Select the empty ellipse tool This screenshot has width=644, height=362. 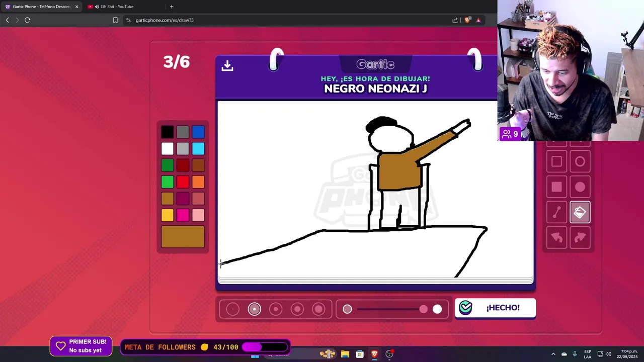pyautogui.click(x=580, y=161)
